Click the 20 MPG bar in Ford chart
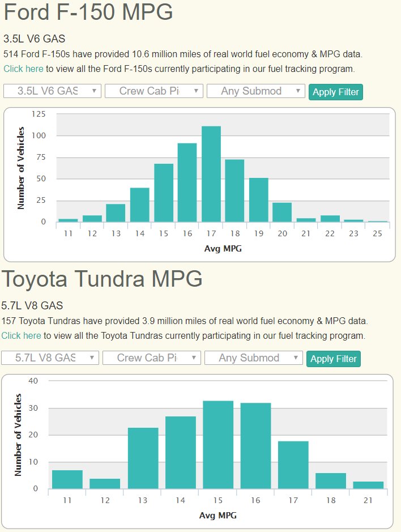Screen dimensions: 401x532 (282, 212)
